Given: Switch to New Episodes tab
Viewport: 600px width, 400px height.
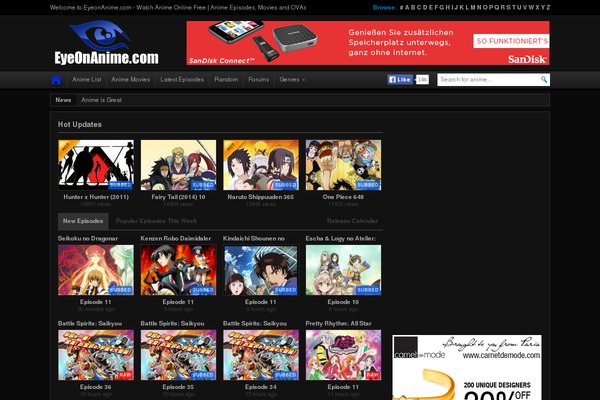Looking at the screenshot, I should (83, 221).
